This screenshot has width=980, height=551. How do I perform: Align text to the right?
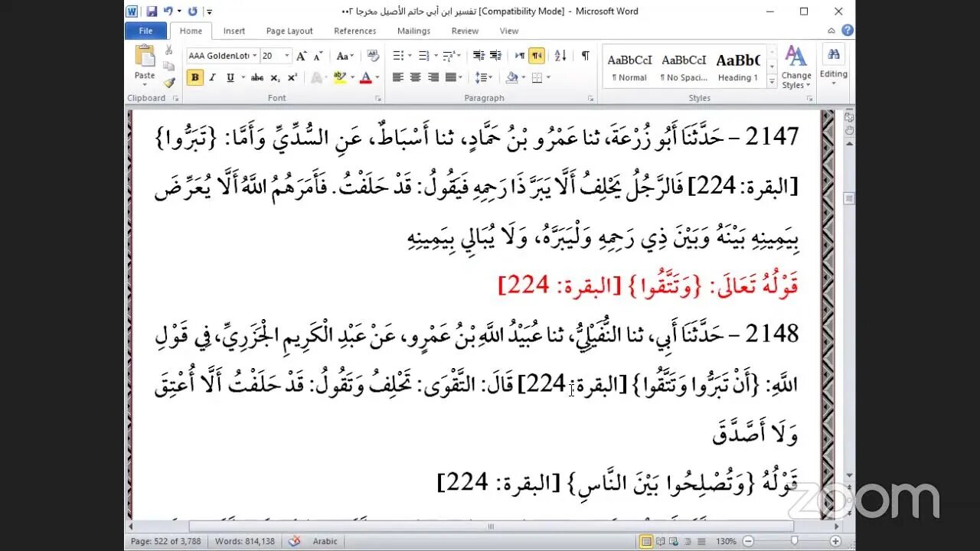(x=433, y=77)
